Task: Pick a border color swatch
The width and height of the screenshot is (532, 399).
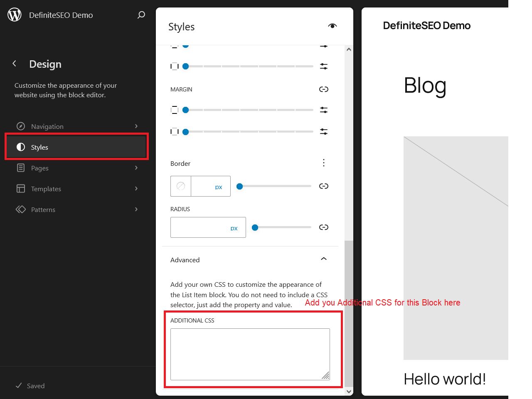Action: (181, 186)
